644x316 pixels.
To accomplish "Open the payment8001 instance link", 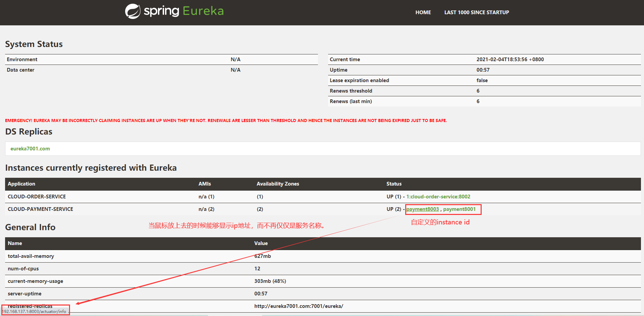I will coord(459,209).
